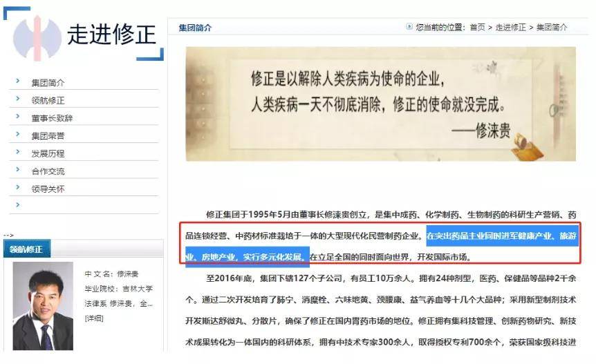
Task: Open 领导关怀 menu item
Action: 48,189
